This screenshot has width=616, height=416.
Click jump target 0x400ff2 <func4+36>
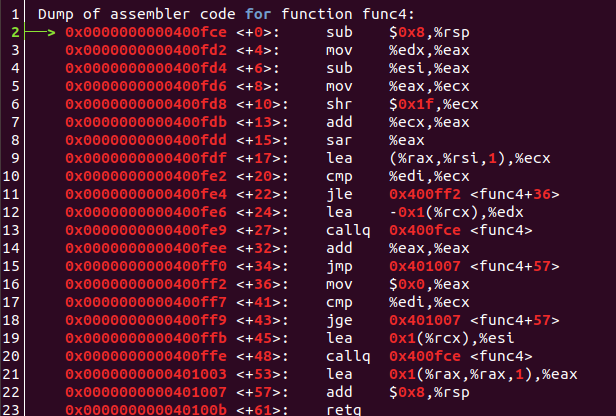point(474,195)
